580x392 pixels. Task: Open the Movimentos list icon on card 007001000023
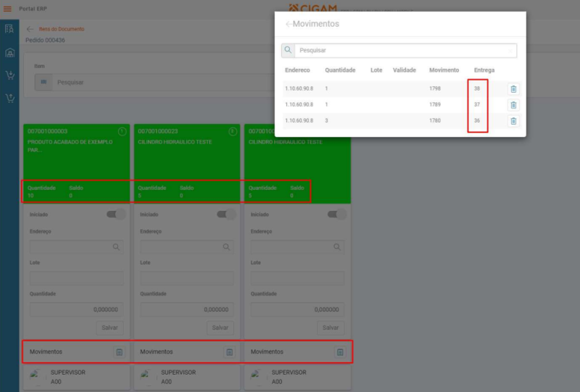[229, 352]
